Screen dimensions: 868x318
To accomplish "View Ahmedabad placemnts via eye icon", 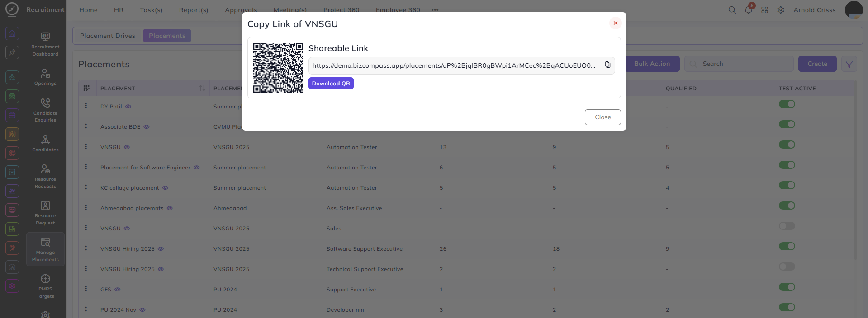I will point(170,208).
